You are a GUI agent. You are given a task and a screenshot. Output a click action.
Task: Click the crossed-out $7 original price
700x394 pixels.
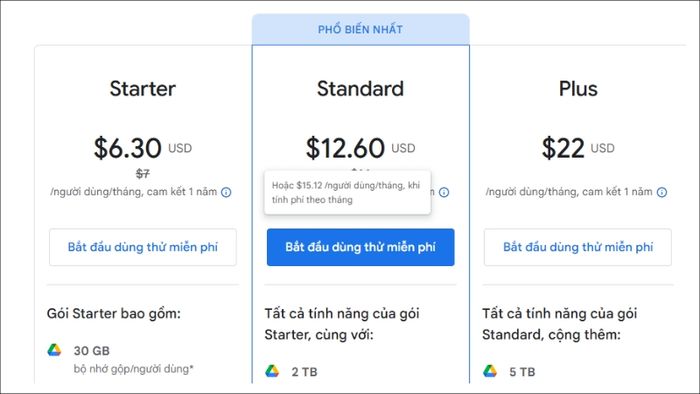coord(143,174)
